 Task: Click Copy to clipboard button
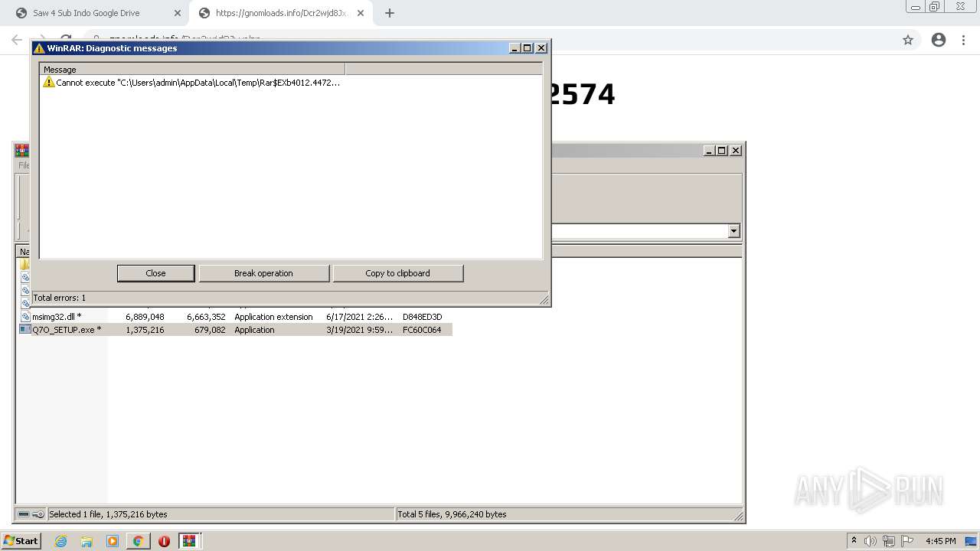coord(397,273)
